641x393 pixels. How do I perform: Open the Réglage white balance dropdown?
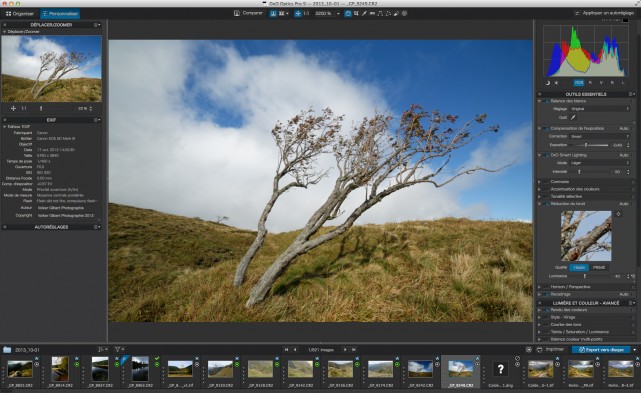pyautogui.click(x=599, y=109)
